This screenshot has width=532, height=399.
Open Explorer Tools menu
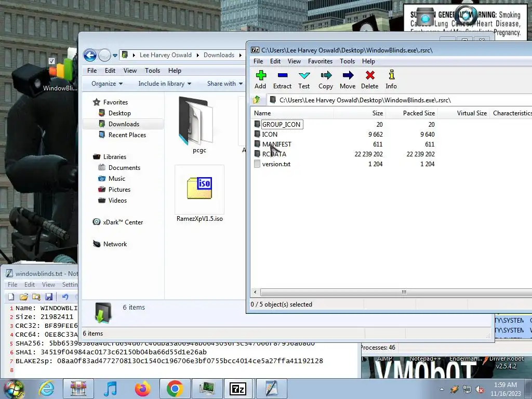coord(152,71)
